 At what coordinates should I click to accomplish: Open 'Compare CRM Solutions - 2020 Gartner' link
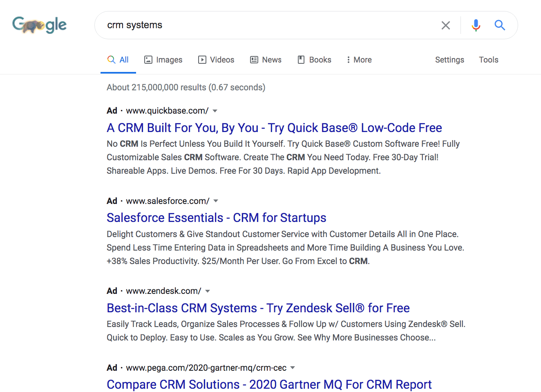tap(269, 385)
